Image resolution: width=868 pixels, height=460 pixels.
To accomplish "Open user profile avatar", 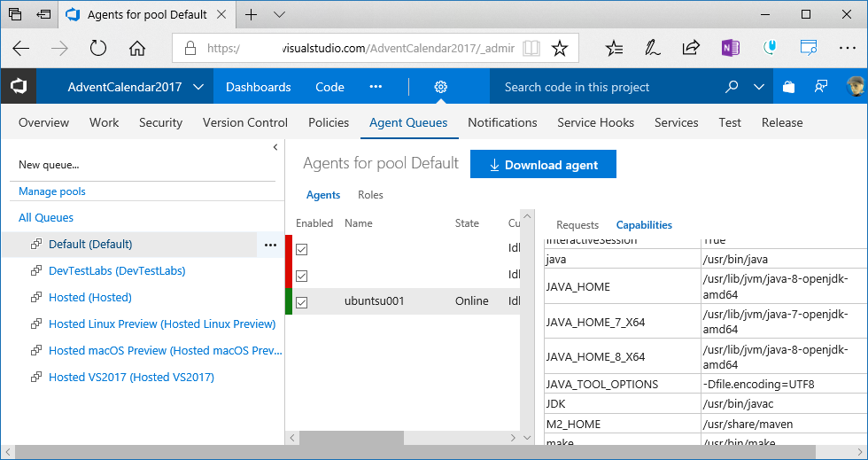I will [856, 87].
